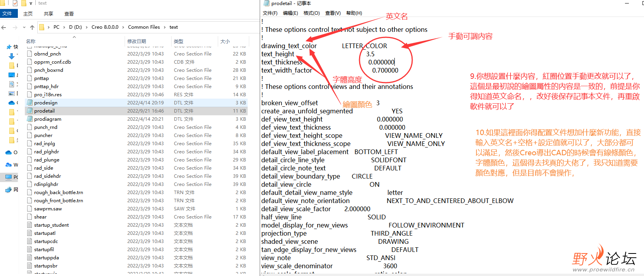Open Notepad's 格式(O) menu
This screenshot has width=644, height=276.
(311, 13)
